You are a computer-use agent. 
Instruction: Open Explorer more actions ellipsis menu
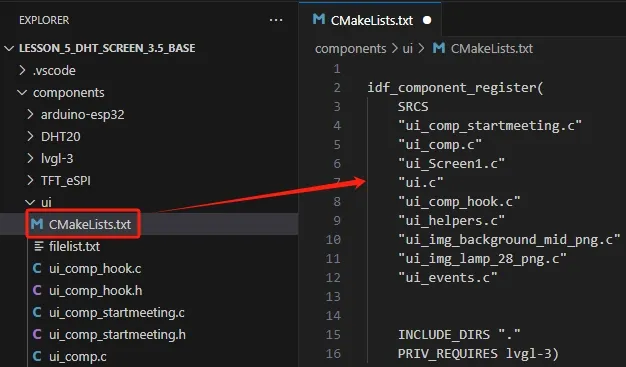276,20
